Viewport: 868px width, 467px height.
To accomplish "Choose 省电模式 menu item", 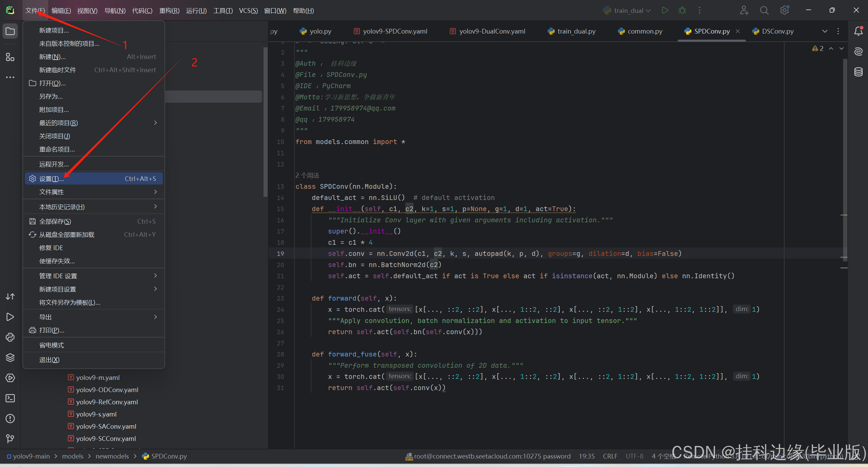I will pos(94,345).
